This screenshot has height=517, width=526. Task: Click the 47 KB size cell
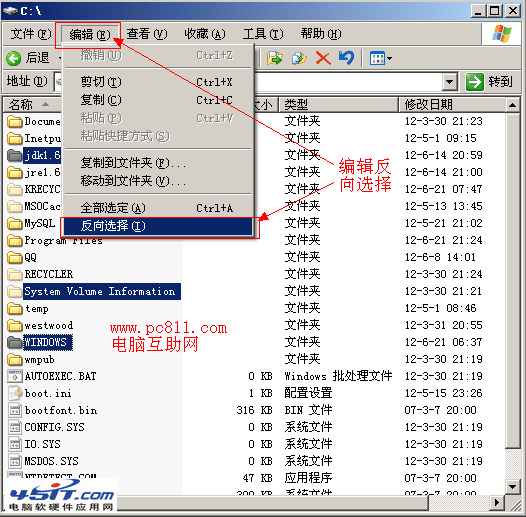pos(257,478)
